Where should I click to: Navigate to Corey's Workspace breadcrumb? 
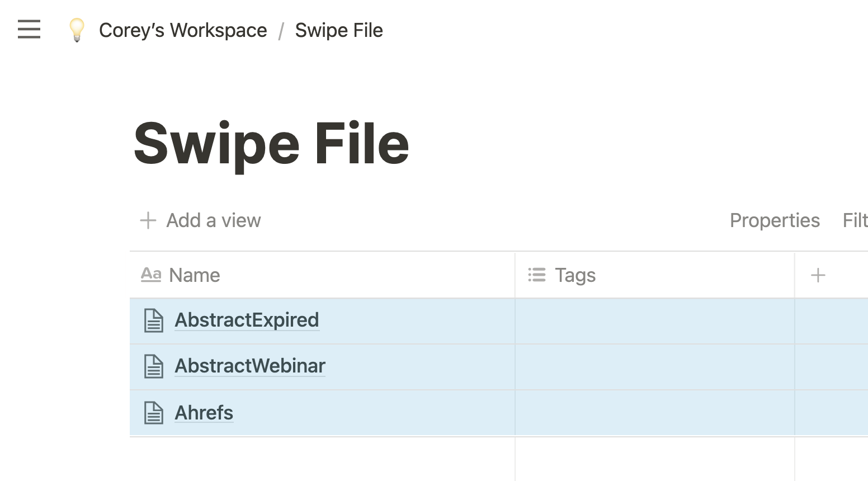pos(183,30)
